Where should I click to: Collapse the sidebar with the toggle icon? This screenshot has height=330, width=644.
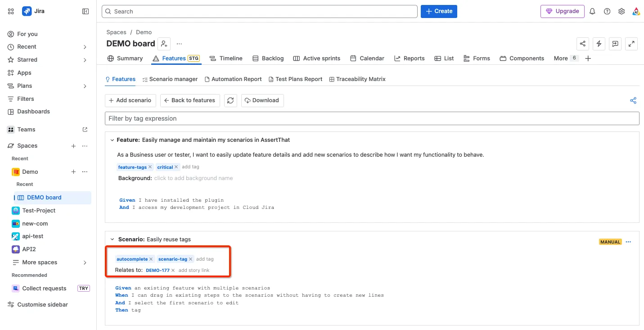[x=86, y=11]
